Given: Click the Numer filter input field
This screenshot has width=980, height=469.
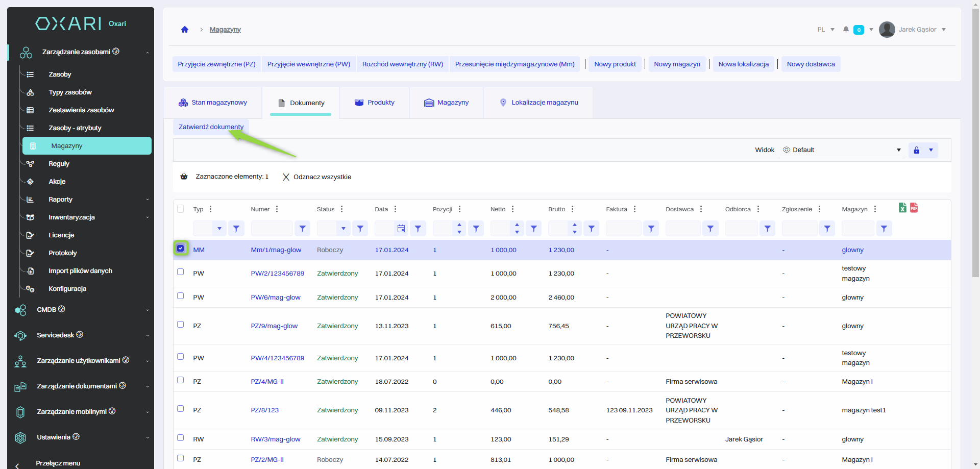Looking at the screenshot, I should (272, 229).
